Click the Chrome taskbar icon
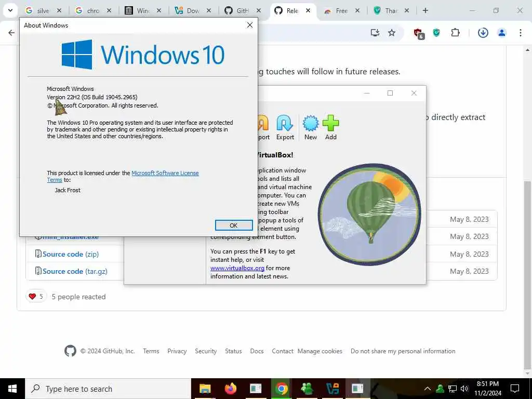This screenshot has width=532, height=399. [x=281, y=389]
